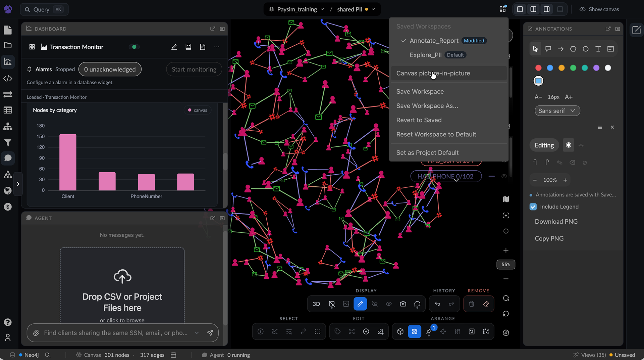The image size is (644, 360).
Task: Open Transaction Monitor more options ellipsis
Action: point(217,47)
